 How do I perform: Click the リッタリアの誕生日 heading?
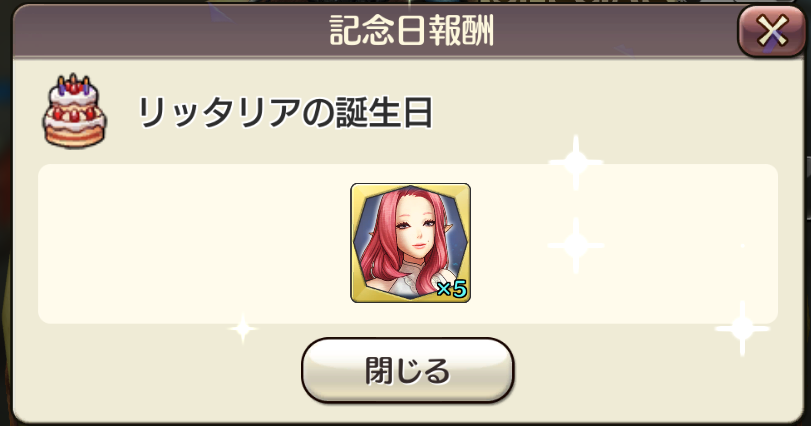[x=284, y=113]
